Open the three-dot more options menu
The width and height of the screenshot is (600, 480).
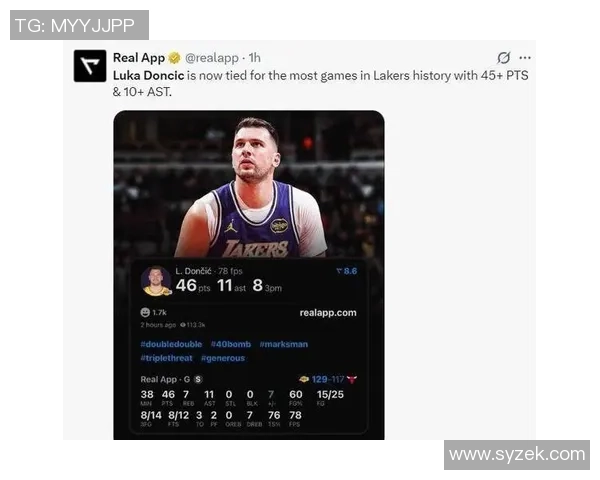click(525, 58)
